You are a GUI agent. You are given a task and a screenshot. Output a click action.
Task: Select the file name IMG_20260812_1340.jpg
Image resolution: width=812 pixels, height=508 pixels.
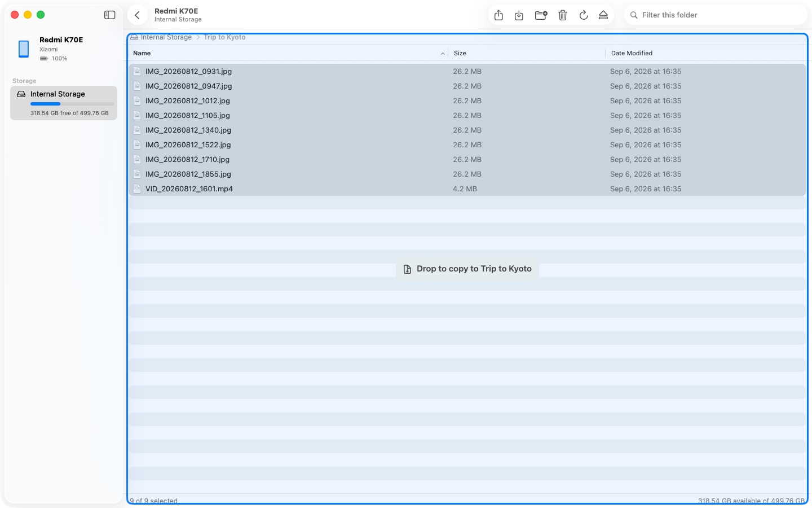tap(188, 130)
